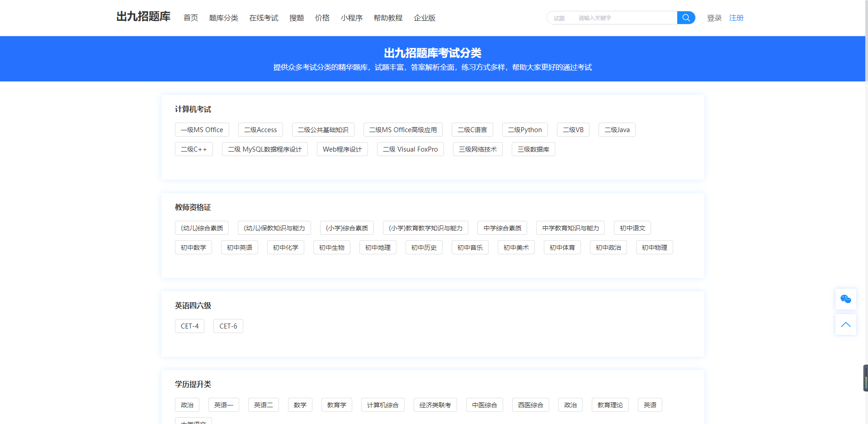Viewport: 868px width, 424px height.
Task: Select the CET-6 tag
Action: [x=228, y=326]
